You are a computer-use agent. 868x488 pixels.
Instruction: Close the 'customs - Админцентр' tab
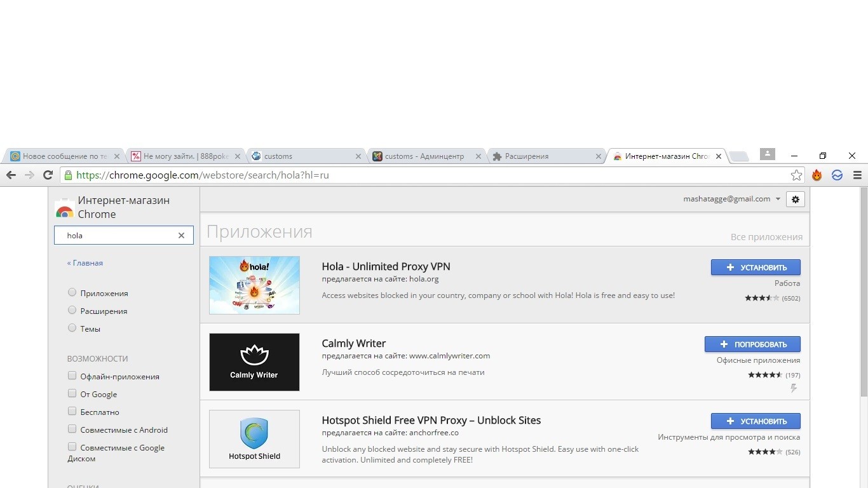pyautogui.click(x=478, y=156)
